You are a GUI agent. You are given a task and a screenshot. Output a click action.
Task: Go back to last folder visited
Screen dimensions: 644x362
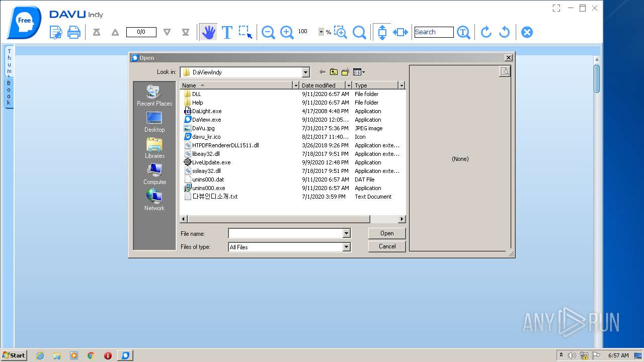(323, 72)
